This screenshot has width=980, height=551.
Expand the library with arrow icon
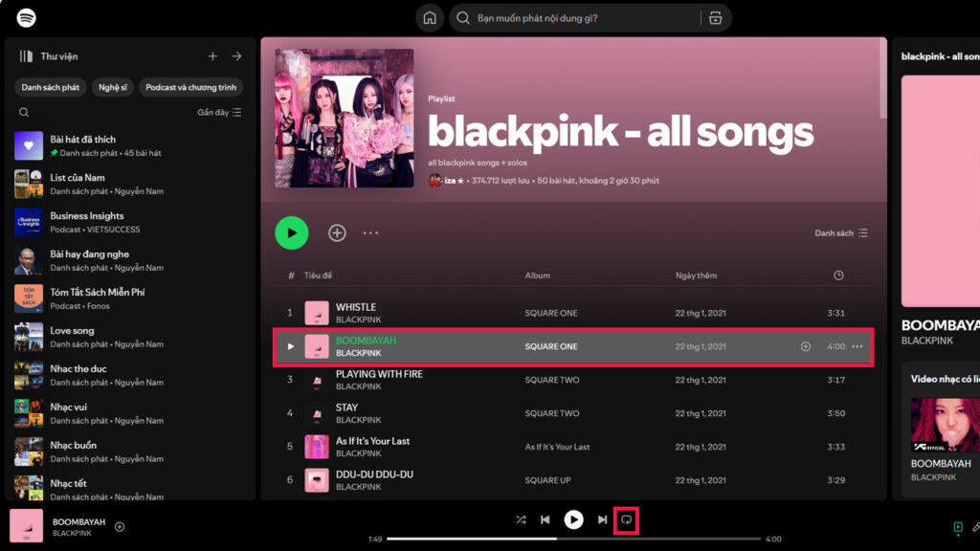pos(237,56)
